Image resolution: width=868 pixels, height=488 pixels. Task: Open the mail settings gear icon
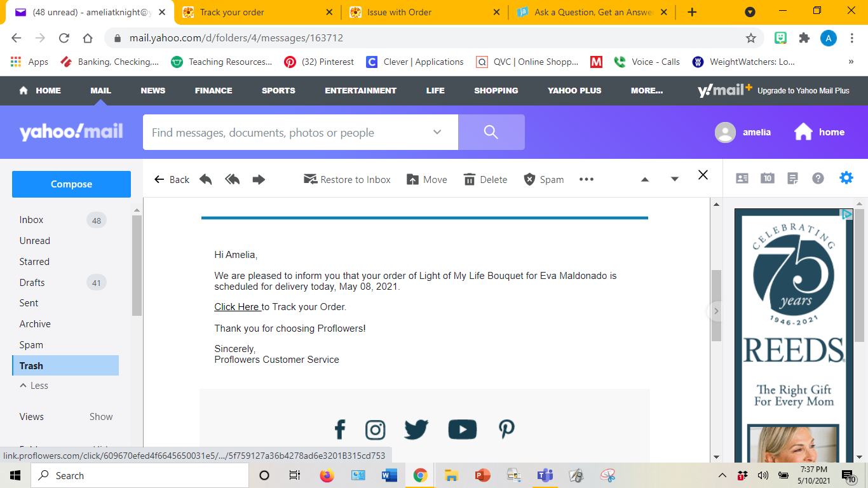[846, 178]
